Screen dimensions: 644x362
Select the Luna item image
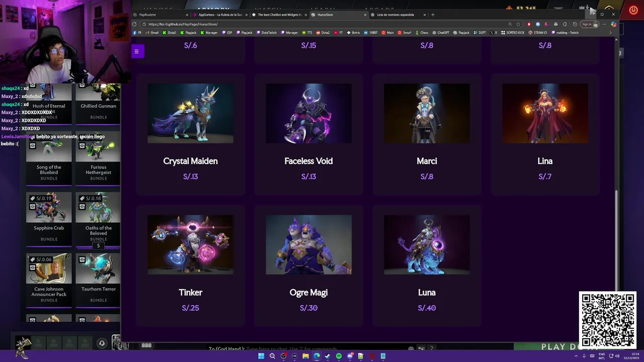(427, 245)
